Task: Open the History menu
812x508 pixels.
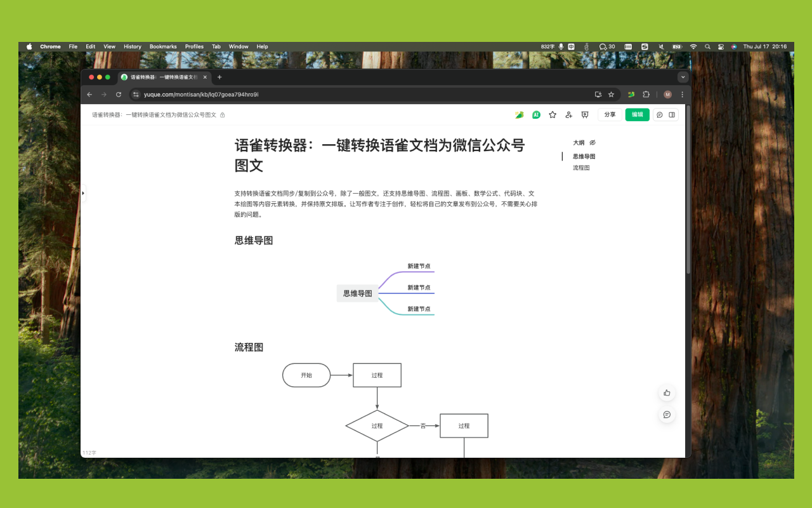Action: point(133,46)
